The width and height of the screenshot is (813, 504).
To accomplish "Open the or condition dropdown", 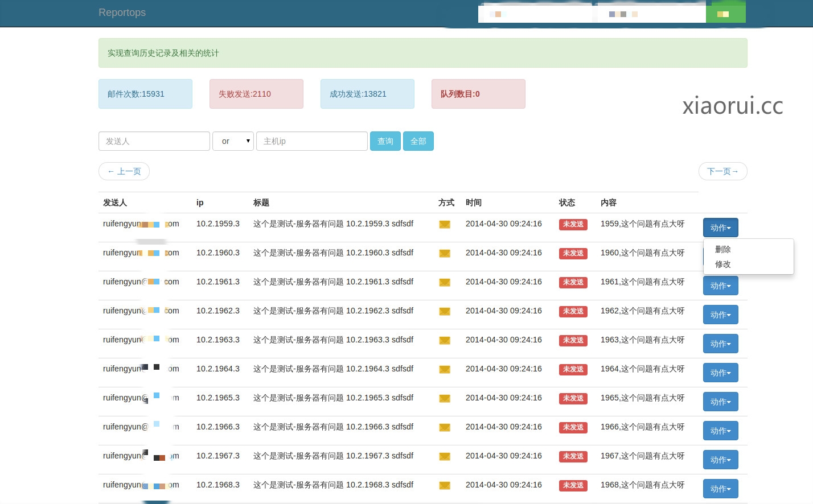I will click(x=233, y=141).
